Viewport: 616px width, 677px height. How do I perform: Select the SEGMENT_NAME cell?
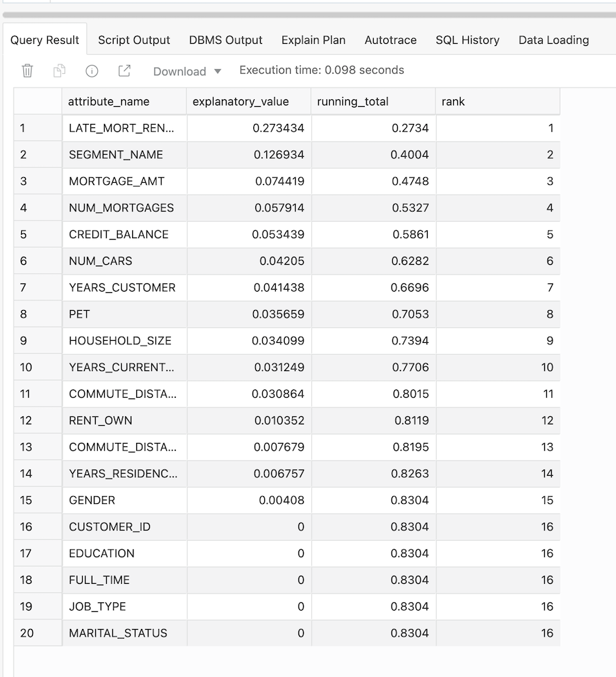(x=116, y=155)
